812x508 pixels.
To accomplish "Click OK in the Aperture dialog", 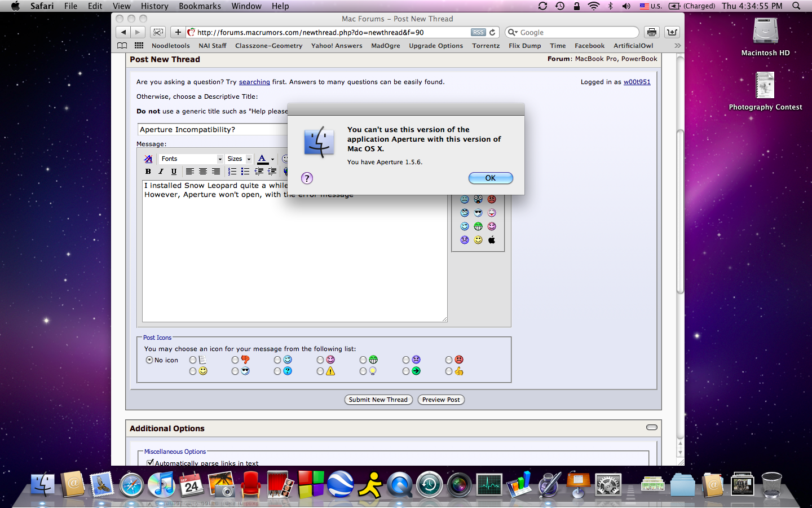I will tap(491, 178).
